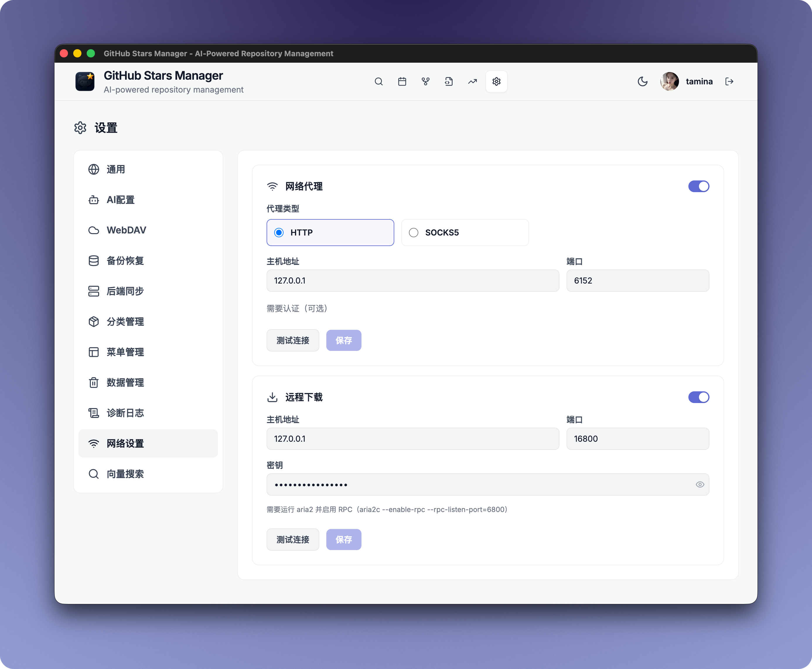Open the search magnifier icon in header
The image size is (812, 669).
click(x=378, y=82)
